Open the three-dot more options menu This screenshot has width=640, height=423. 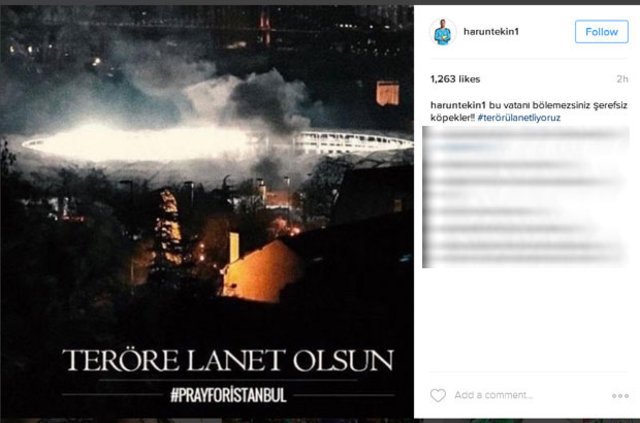click(x=620, y=396)
